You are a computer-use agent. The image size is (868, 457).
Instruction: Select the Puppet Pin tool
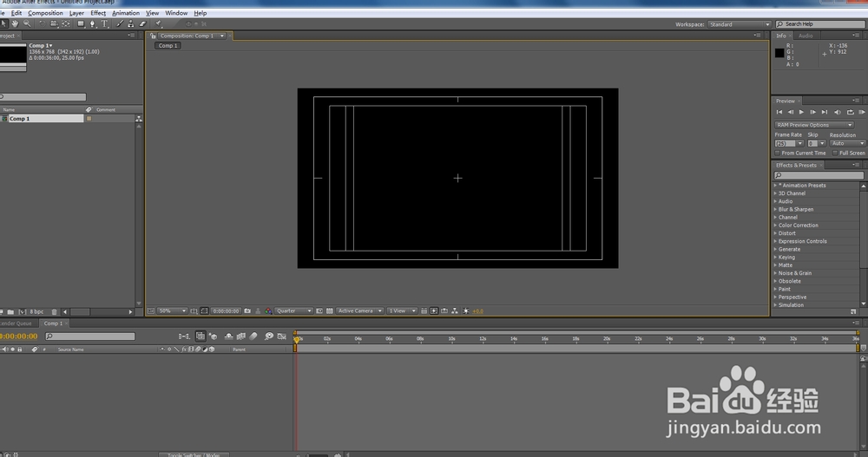158,23
